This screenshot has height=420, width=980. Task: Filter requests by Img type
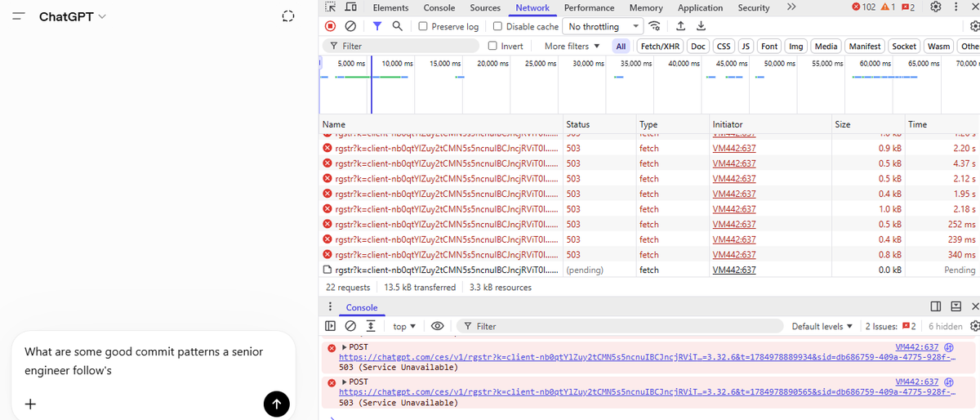tap(796, 46)
